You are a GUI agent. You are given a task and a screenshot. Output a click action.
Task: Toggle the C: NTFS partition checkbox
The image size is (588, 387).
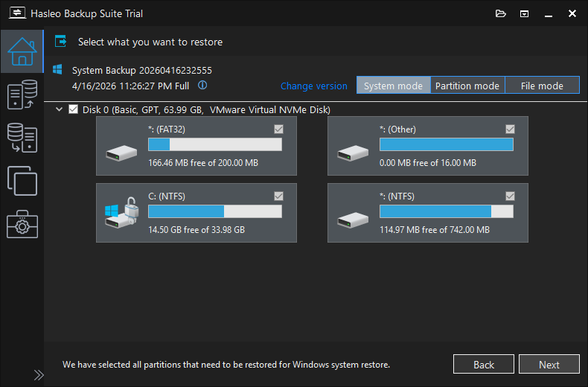(x=278, y=196)
